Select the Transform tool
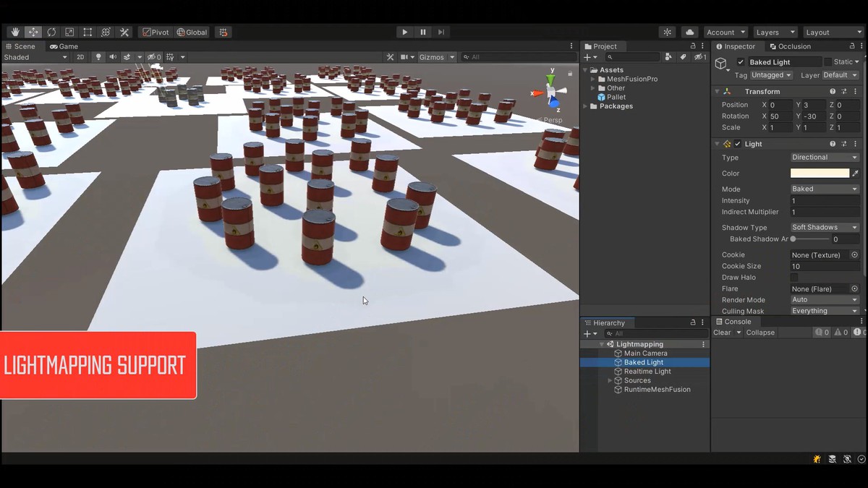Screen dimensions: 868x488 pos(106,32)
